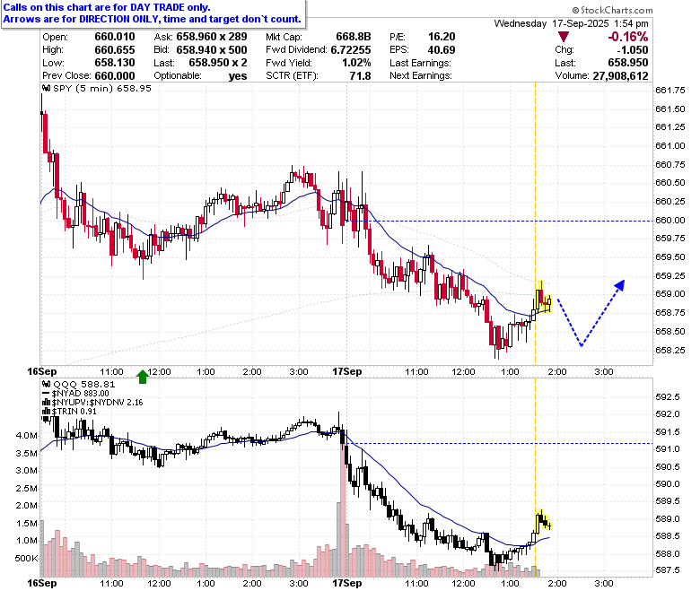Click the StockCharts.com copyright link
700x591 pixels.
(612, 10)
